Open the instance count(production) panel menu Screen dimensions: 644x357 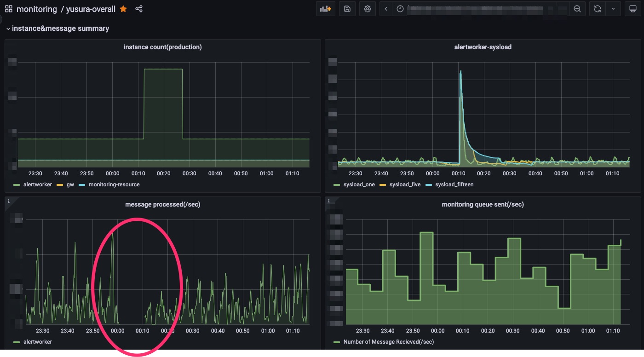point(162,47)
